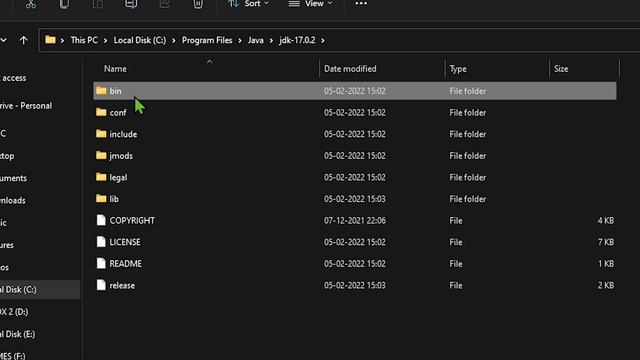Select the jmods folder

[355, 156]
